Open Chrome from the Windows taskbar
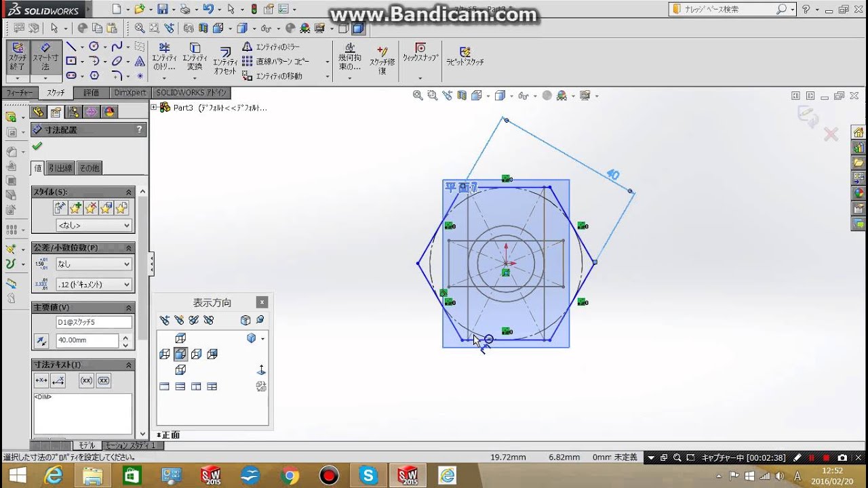The width and height of the screenshot is (868, 488). click(x=290, y=476)
